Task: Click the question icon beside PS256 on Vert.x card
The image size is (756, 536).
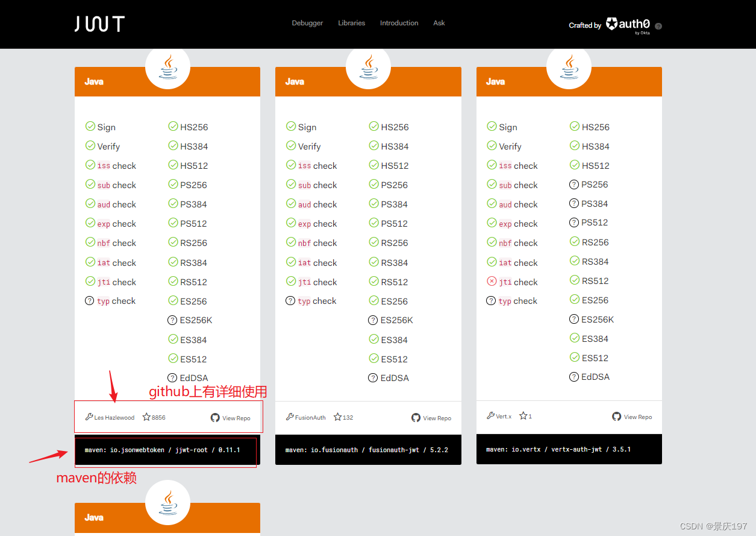Action: (574, 184)
